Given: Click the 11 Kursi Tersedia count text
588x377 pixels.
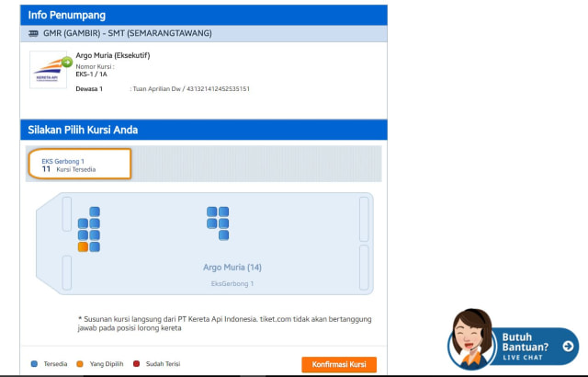Looking at the screenshot, I should 69,169.
